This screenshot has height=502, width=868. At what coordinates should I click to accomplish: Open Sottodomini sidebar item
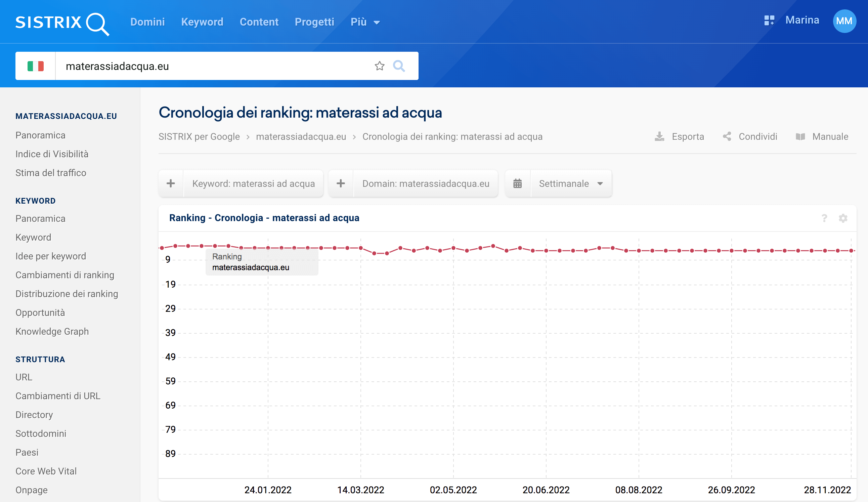41,433
